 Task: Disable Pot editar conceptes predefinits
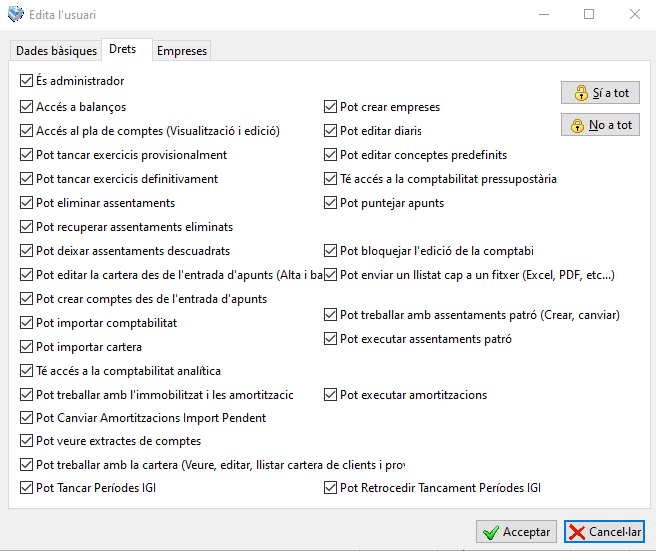331,155
